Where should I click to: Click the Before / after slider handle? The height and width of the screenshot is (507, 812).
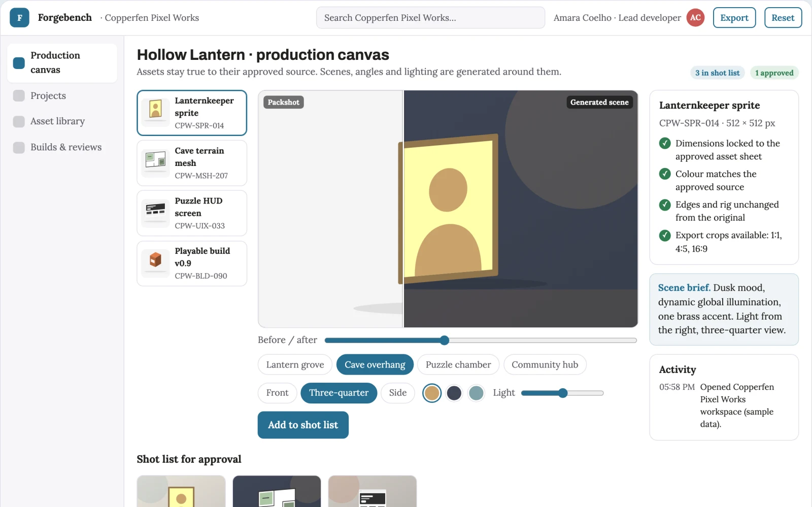[x=445, y=341]
